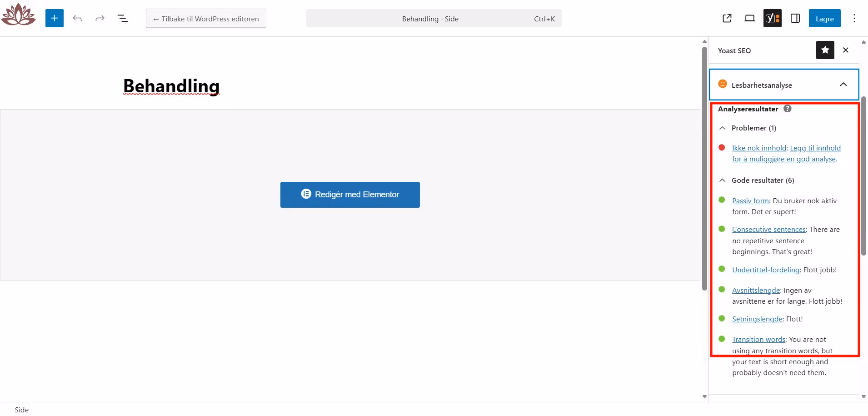Open the device preview options
Viewport: 868px width, 416px height.
click(x=750, y=18)
